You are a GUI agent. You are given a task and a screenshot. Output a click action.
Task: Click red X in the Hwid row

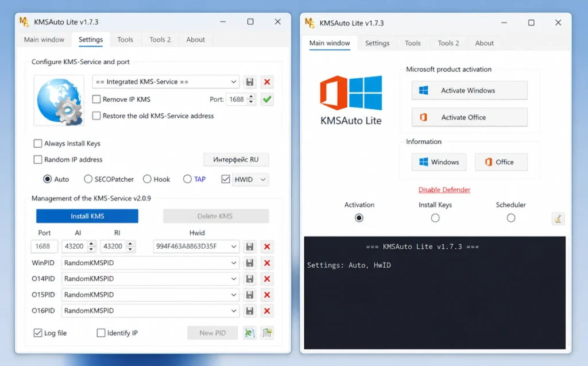pyautogui.click(x=267, y=246)
